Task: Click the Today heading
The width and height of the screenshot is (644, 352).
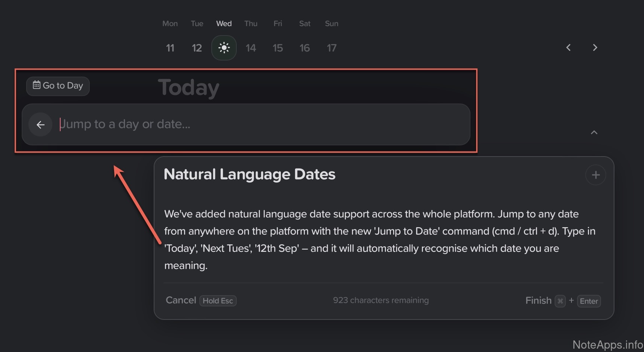Action: [x=188, y=88]
